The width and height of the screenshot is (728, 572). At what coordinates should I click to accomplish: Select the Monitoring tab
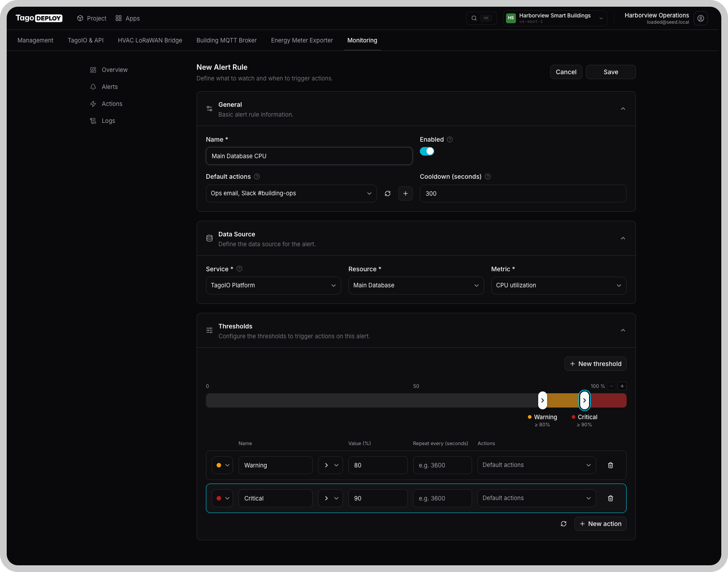[x=362, y=40]
